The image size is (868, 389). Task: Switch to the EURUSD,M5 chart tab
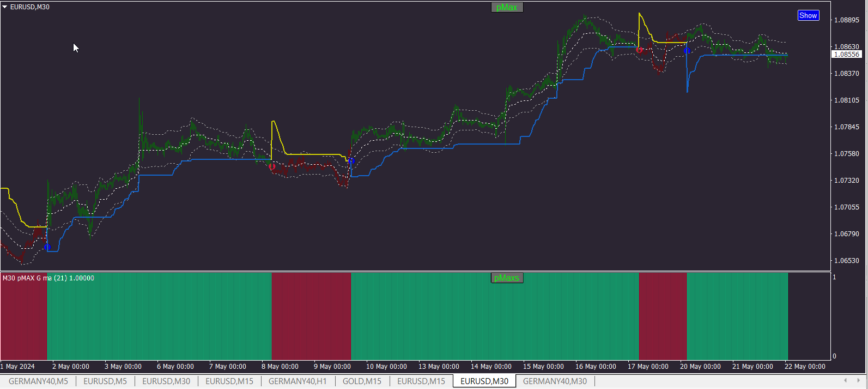105,381
